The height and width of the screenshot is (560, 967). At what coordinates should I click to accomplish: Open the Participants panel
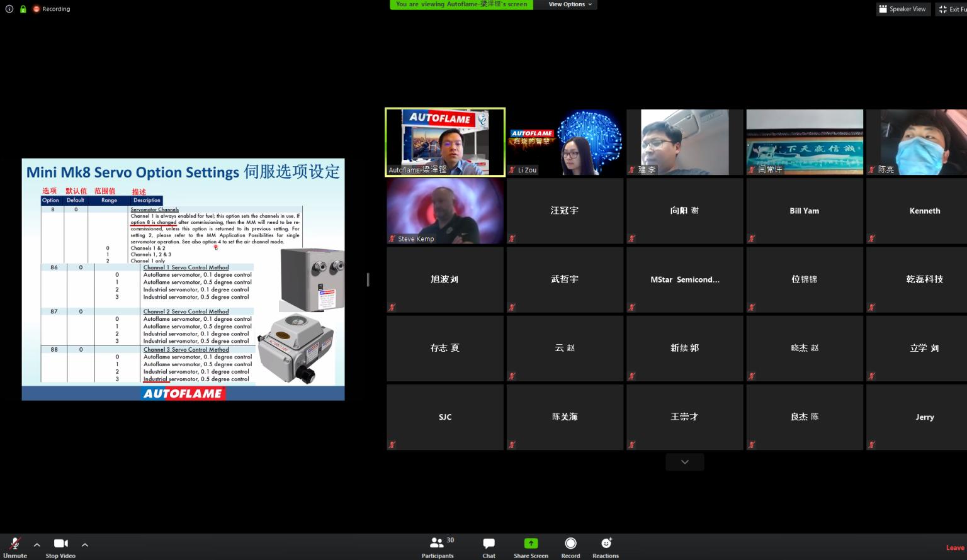(x=438, y=546)
